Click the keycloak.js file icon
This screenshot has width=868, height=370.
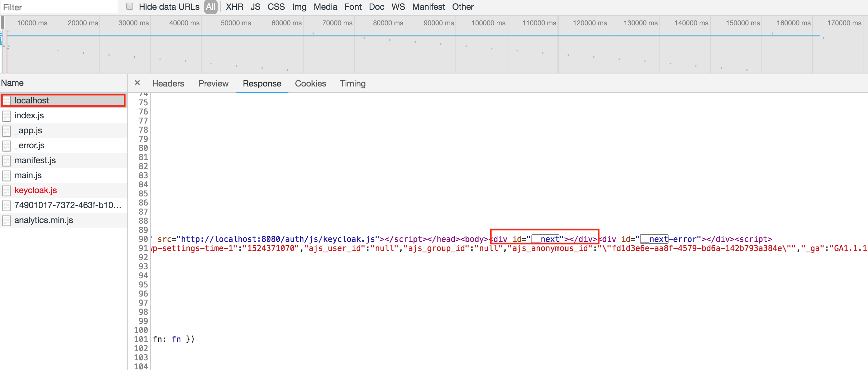coord(7,190)
